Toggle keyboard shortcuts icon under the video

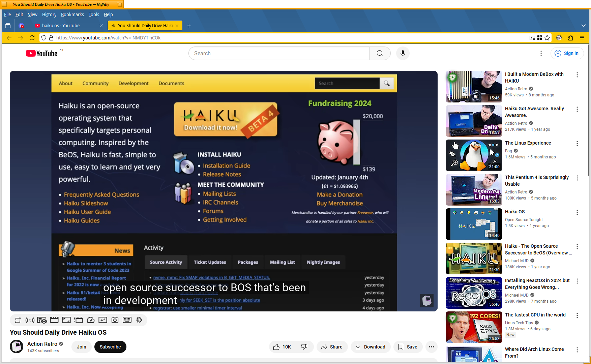pos(127,320)
